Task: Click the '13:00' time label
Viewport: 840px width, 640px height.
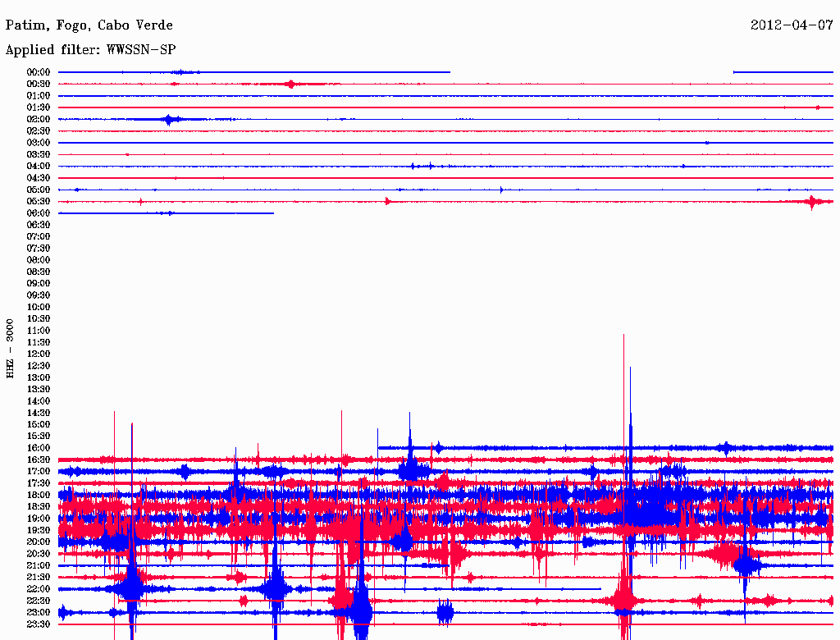Action: pyautogui.click(x=39, y=377)
